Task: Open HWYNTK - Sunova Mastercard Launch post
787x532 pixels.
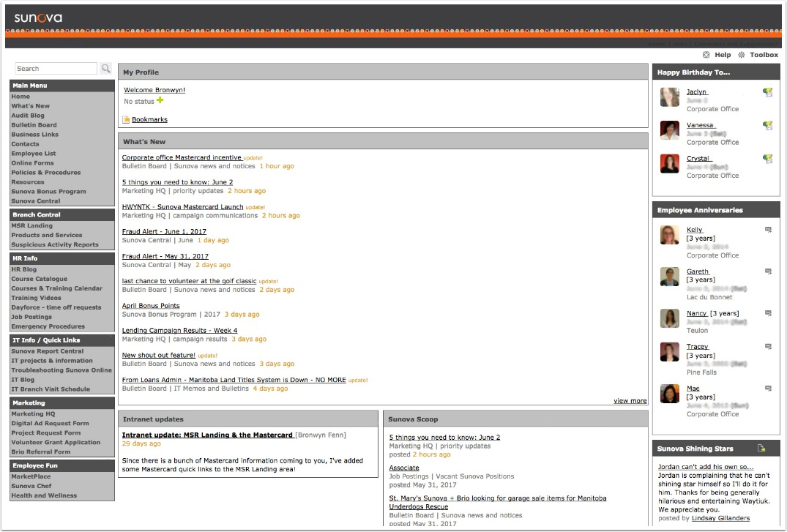Action: pos(183,207)
